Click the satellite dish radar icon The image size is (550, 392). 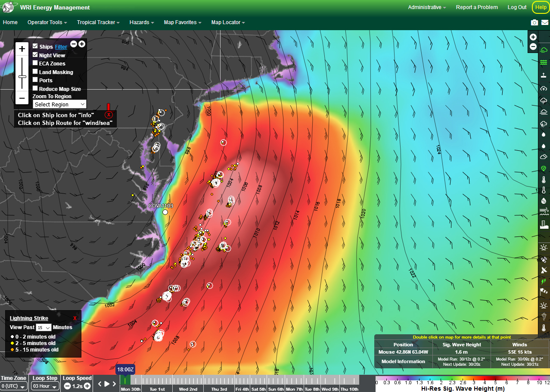544,270
